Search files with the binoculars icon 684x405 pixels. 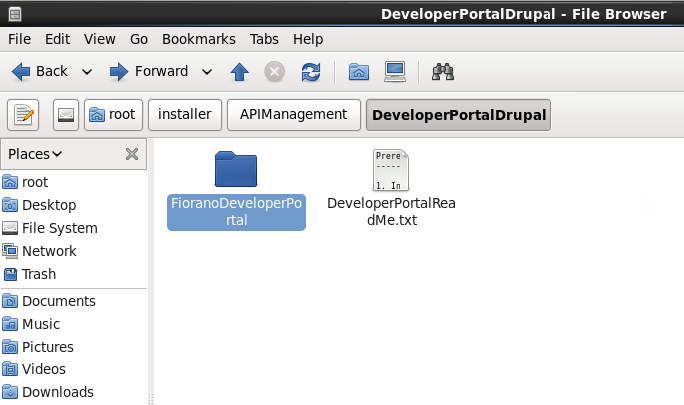click(x=442, y=72)
